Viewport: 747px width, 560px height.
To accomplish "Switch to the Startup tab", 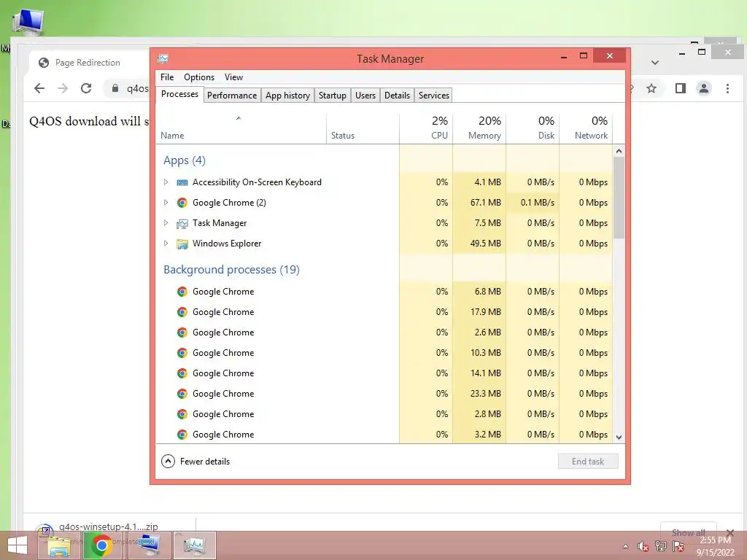I will coord(333,96).
